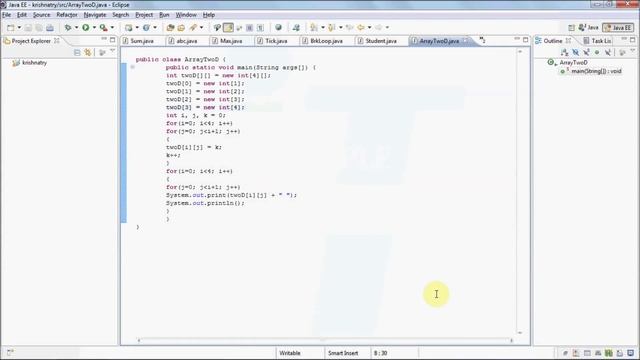The width and height of the screenshot is (640, 360).
Task: Open the Navigate menu
Action: click(95, 15)
